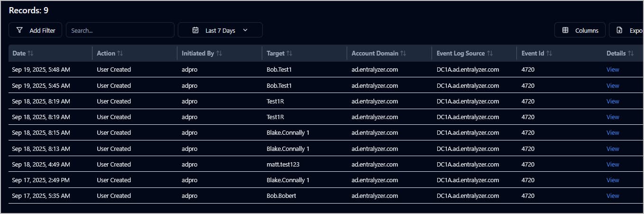Open View link for Sep 17 2:49 PM event
This screenshot has width=644, height=214.
(x=613, y=180)
